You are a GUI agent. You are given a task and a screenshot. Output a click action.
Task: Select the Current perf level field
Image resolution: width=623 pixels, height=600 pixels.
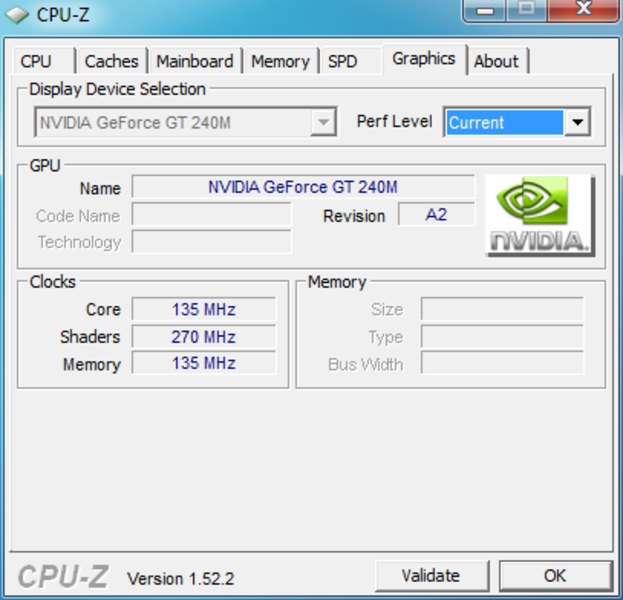pos(505,122)
